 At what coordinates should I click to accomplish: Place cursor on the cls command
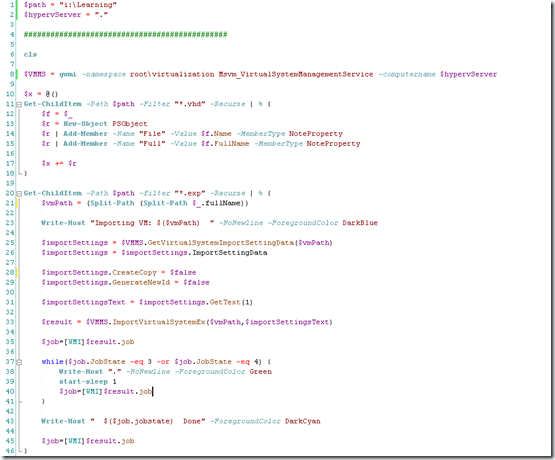[30, 54]
